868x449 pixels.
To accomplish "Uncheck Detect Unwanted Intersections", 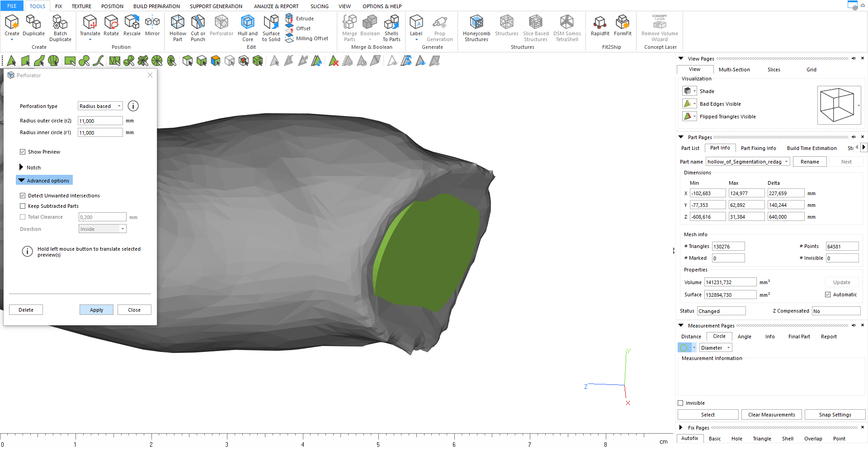I will tap(23, 196).
